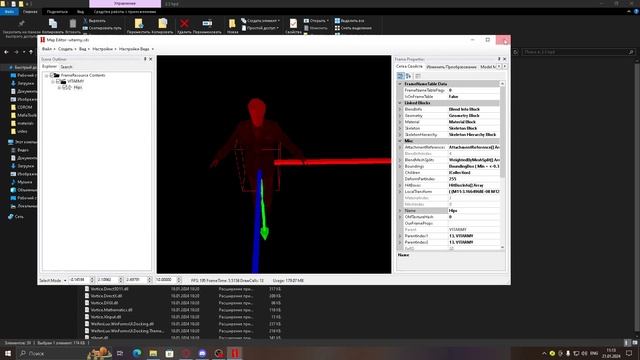Toggle VITAMMY node checkbox
The height and width of the screenshot is (360, 640).
(58, 81)
